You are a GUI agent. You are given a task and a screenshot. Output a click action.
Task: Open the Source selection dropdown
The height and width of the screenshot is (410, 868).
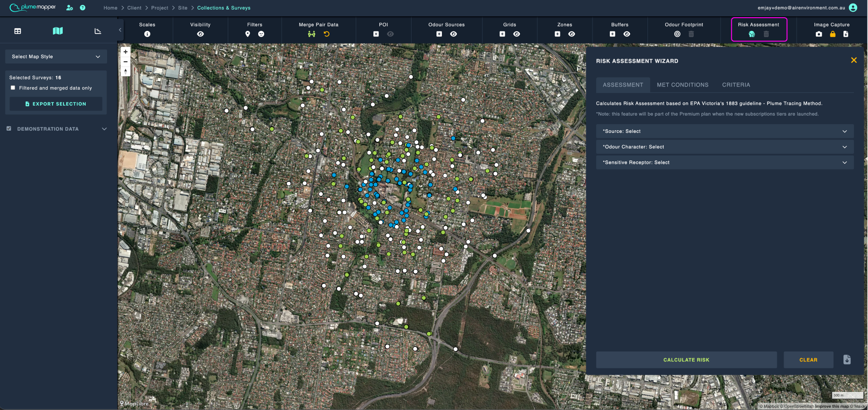click(725, 132)
